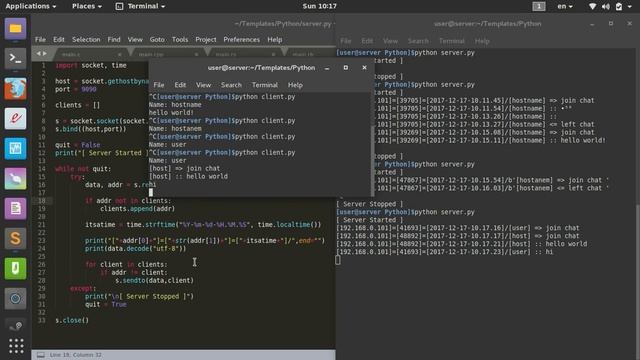Click the '[host] => join chat' line in the front terminal
This screenshot has width=640, height=360.
(184, 168)
